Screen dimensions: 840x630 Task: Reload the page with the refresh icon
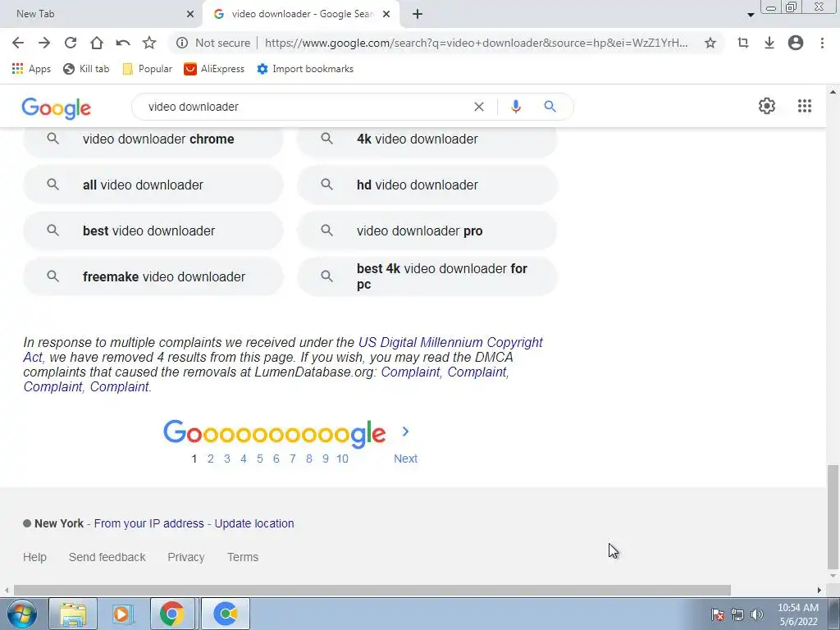pos(71,43)
